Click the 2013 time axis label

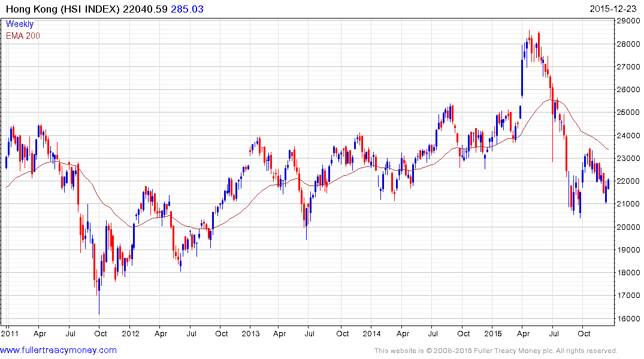click(250, 333)
